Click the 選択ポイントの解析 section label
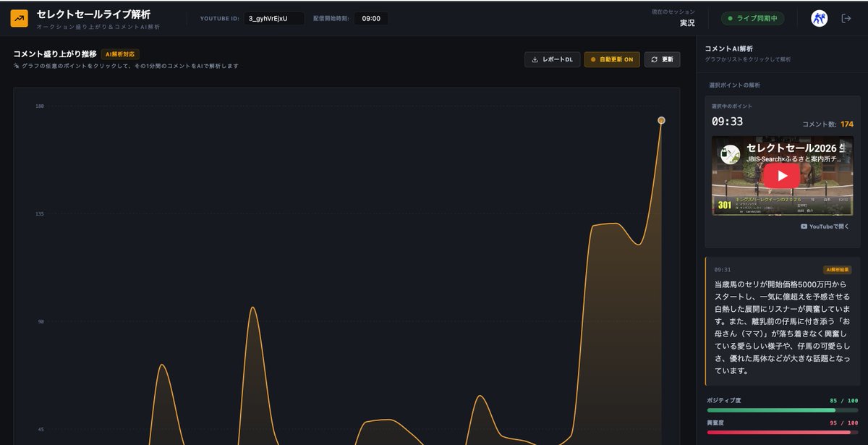 [x=734, y=85]
